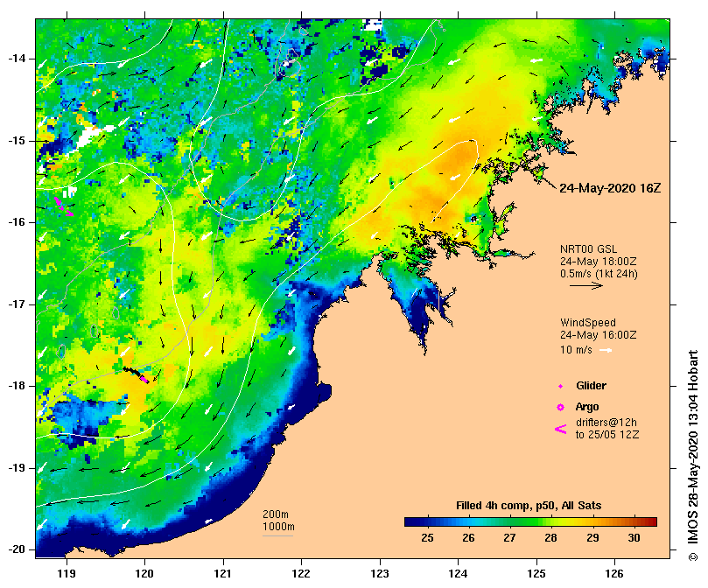Click the Glider legend label
708x588 pixels.
pos(591,386)
